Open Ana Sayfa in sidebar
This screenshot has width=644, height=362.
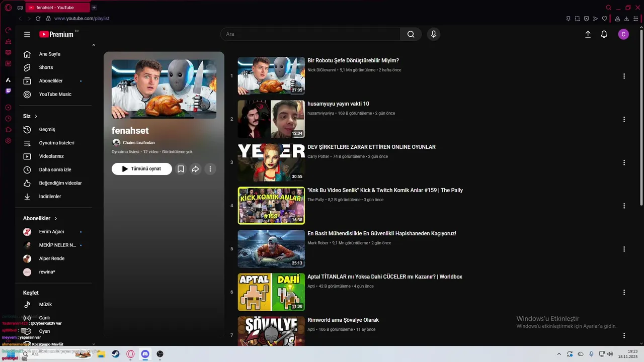click(x=55, y=54)
